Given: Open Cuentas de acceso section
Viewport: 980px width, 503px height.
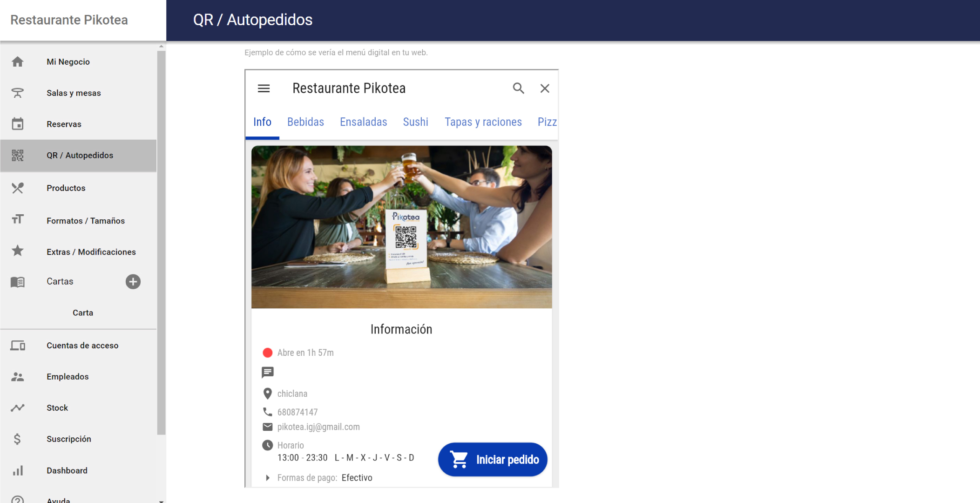Looking at the screenshot, I should point(78,345).
